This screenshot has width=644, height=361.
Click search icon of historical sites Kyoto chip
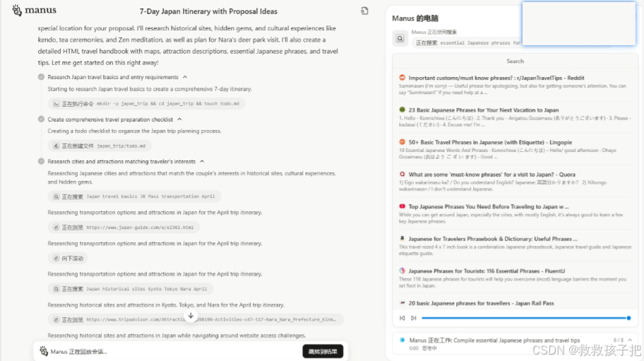click(x=56, y=289)
